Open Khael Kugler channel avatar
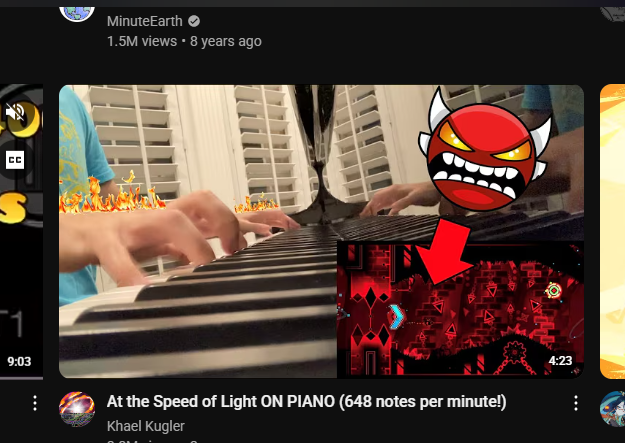The image size is (625, 443). pos(77,409)
